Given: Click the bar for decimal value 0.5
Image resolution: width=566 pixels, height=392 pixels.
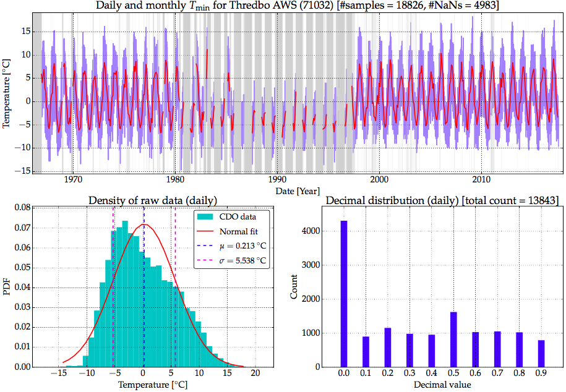Looking at the screenshot, I should point(453,339).
